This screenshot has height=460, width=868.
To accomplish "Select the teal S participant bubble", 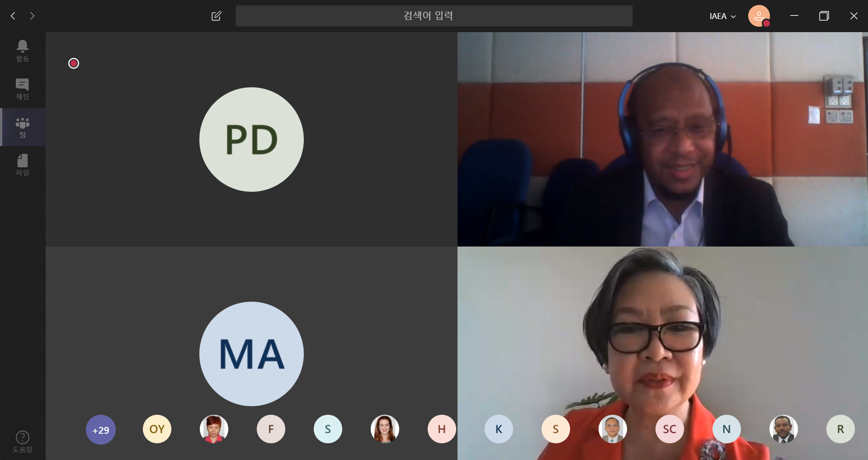I will 328,429.
